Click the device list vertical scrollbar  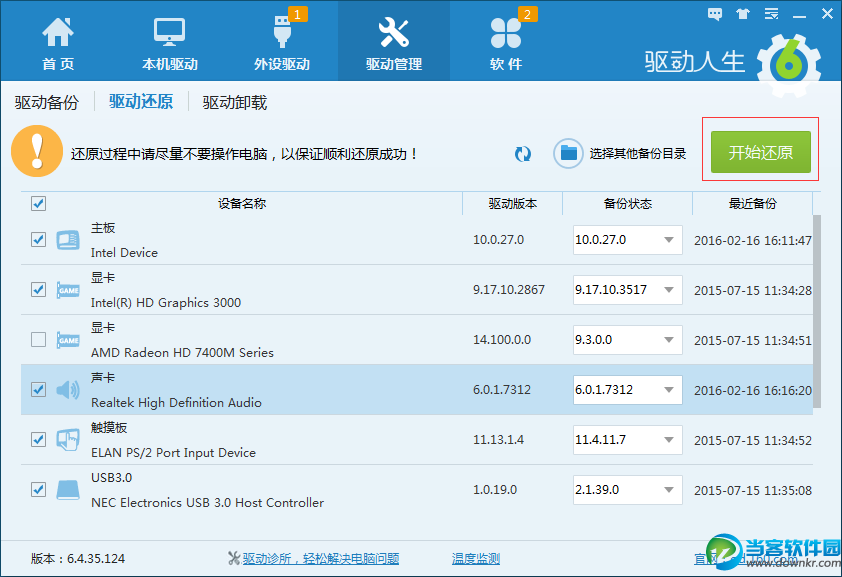tap(817, 311)
